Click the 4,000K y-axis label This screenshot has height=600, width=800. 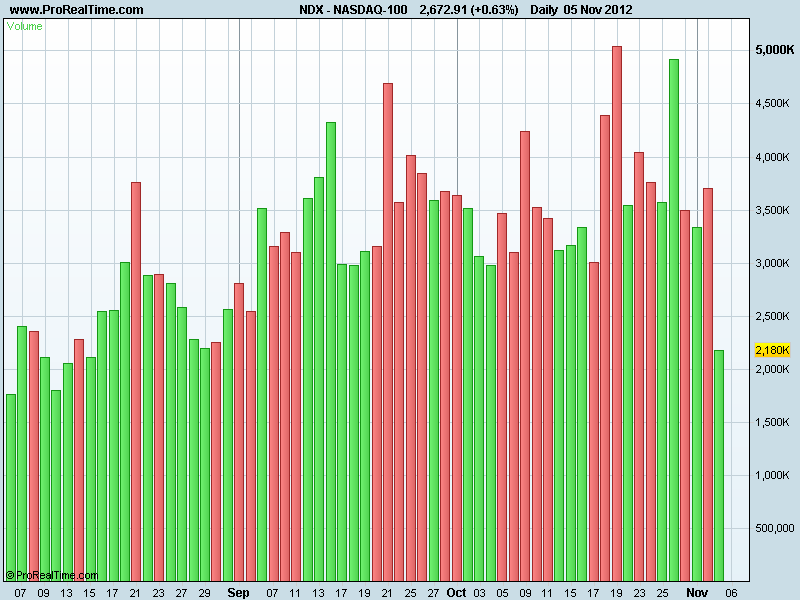click(772, 157)
